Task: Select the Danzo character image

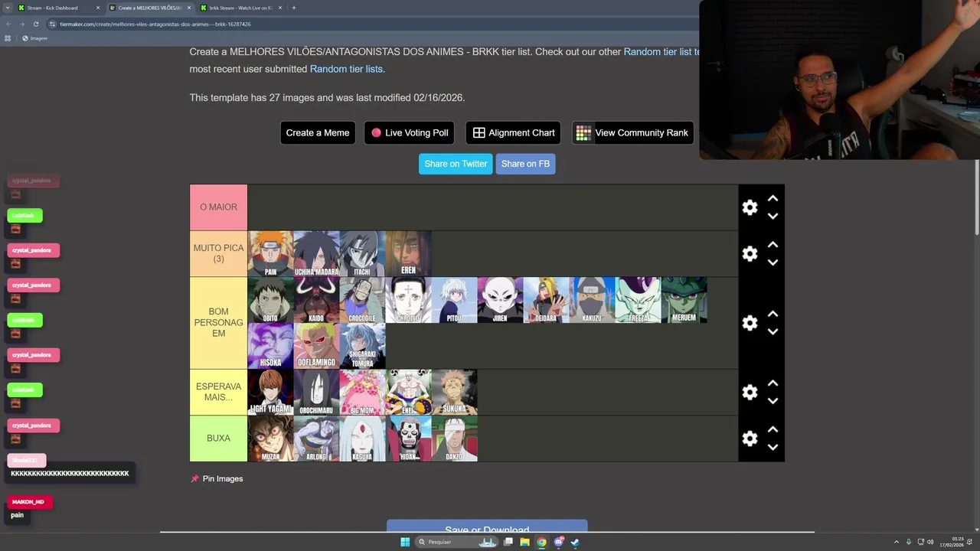Action: 454,439
